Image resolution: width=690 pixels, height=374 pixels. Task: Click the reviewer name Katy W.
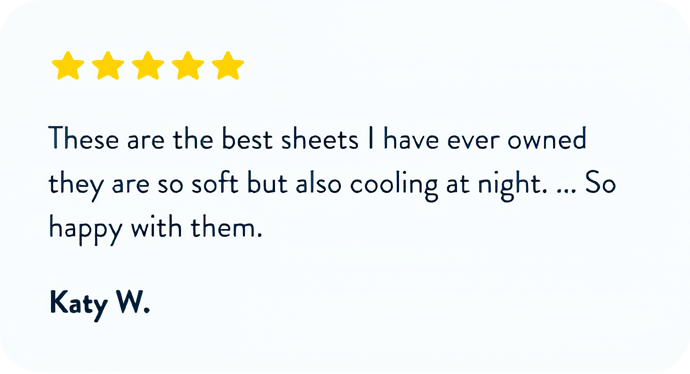100,304
